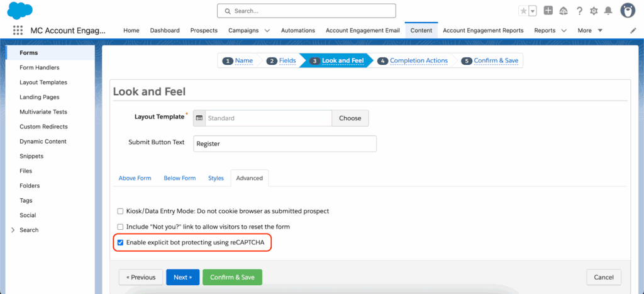Enable Kiosk/Data Entry Mode checkbox
This screenshot has height=294, width=644.
pos(120,212)
